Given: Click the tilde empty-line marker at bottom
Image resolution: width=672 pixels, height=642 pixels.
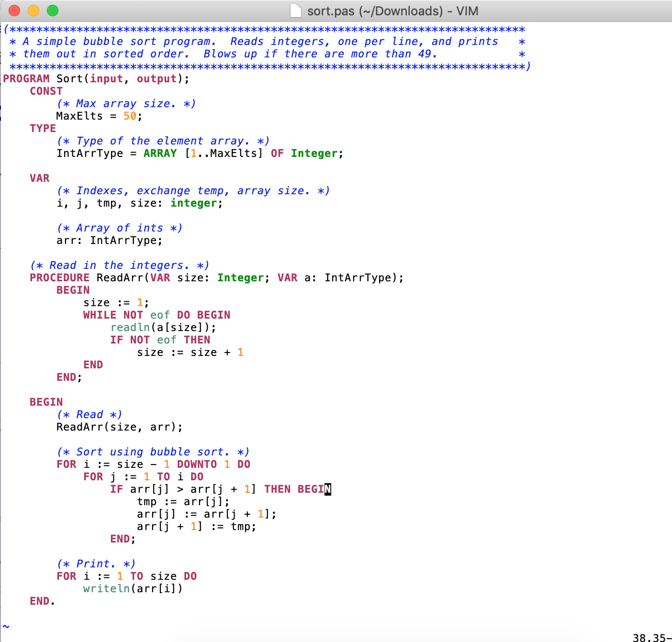Looking at the screenshot, I should (x=6, y=626).
